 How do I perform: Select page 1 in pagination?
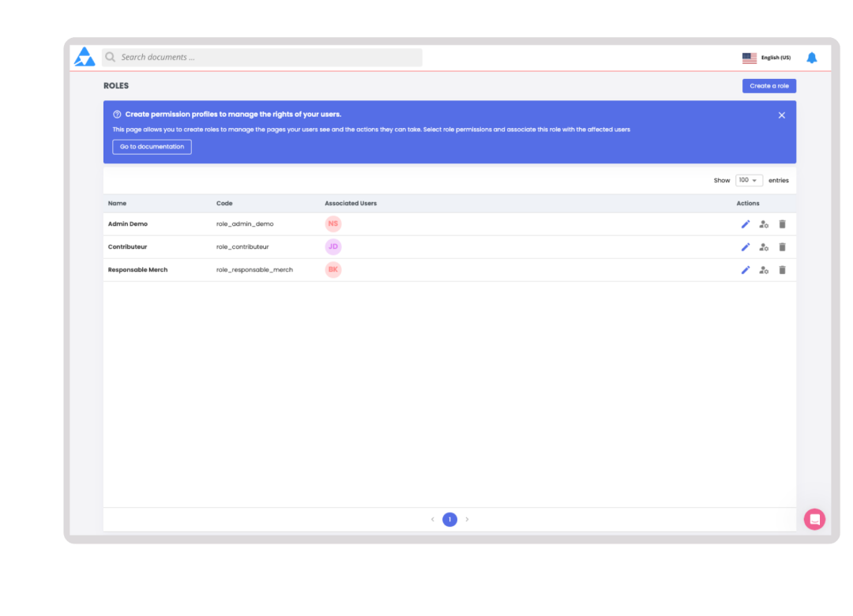(449, 519)
